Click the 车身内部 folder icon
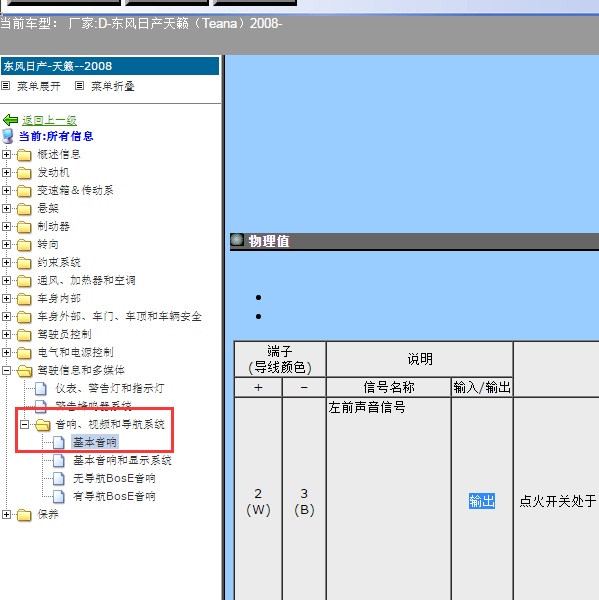Viewport: 599px width, 600px height. pos(24,299)
